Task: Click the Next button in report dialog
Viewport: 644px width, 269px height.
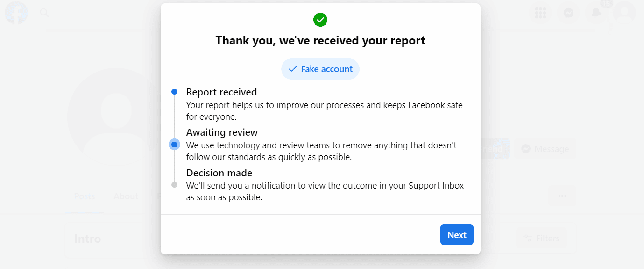Action: coord(457,235)
